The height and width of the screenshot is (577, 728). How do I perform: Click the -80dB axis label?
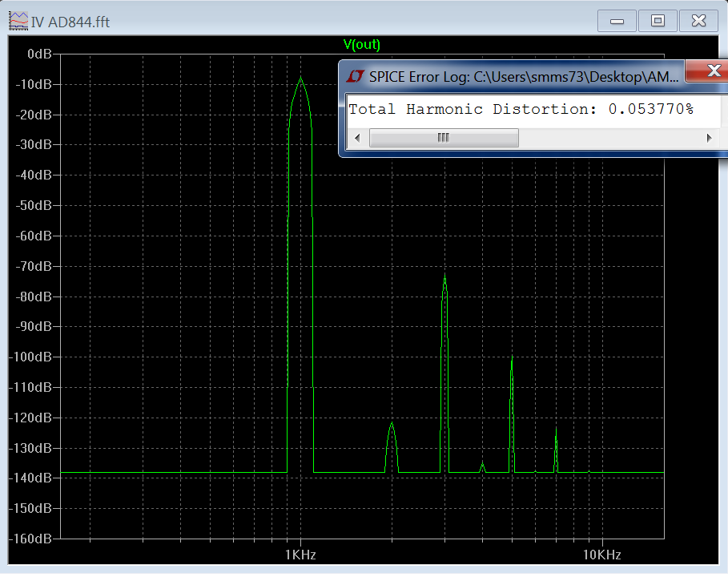(34, 297)
